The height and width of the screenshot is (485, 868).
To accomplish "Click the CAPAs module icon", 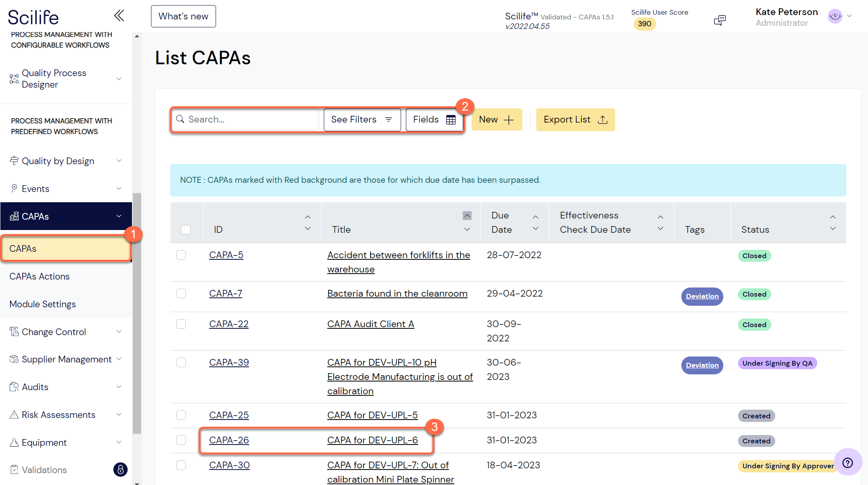I will click(x=14, y=216).
